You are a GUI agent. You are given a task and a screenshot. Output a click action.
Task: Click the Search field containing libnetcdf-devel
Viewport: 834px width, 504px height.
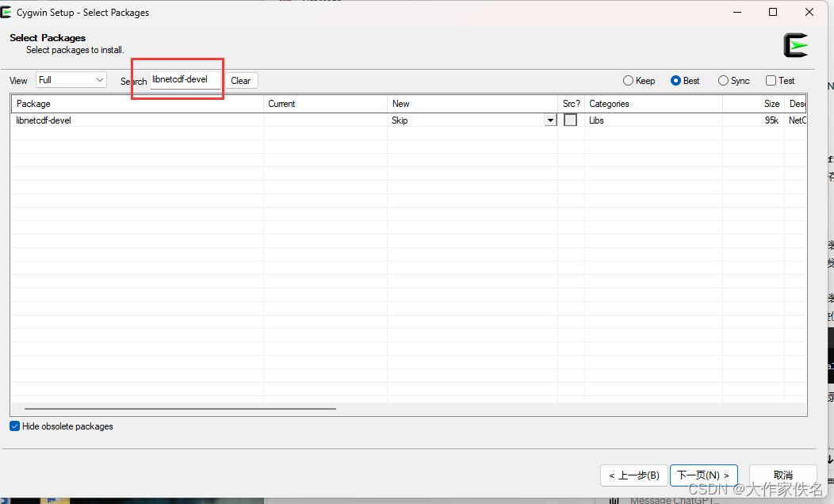pos(185,80)
